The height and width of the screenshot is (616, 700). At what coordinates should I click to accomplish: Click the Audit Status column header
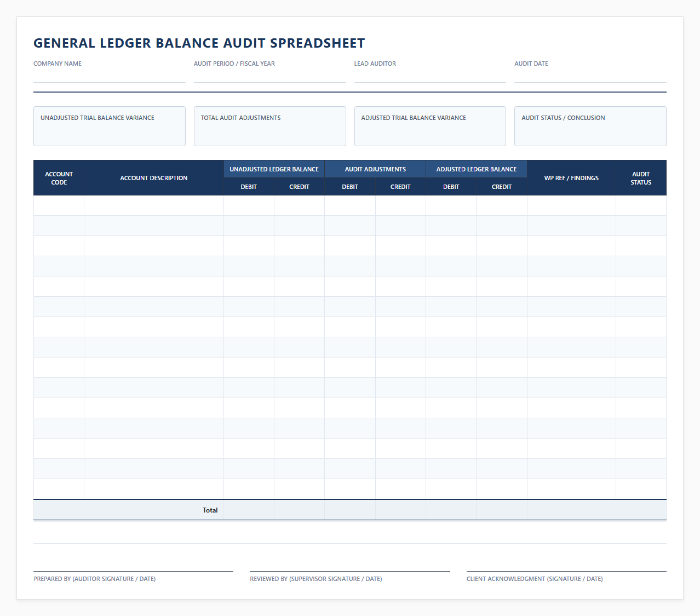(x=641, y=178)
